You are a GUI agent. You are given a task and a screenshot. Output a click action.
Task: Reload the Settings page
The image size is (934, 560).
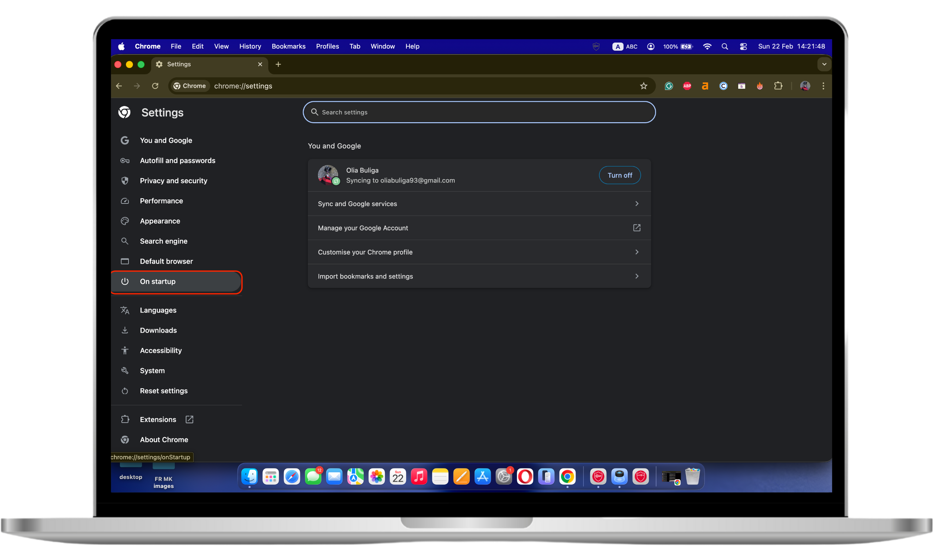coord(155,85)
